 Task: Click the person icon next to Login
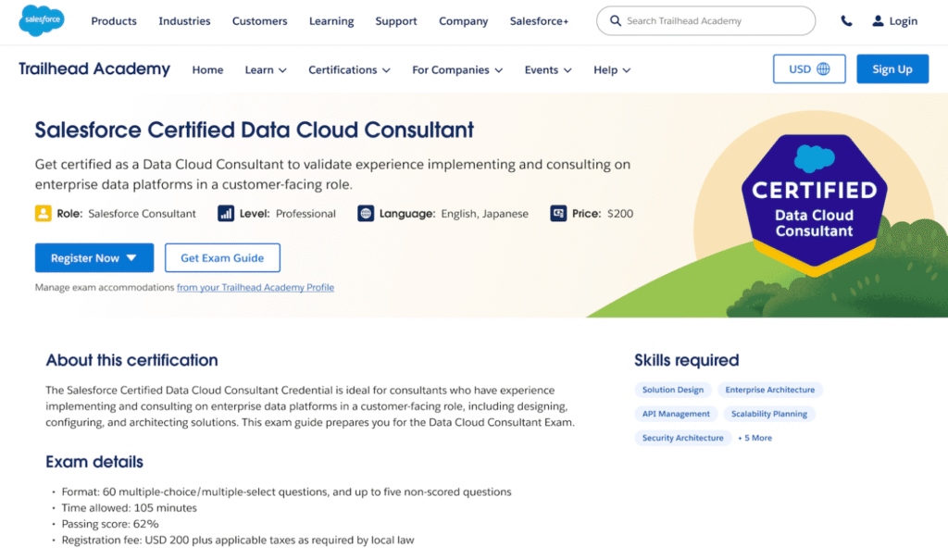[x=877, y=20]
